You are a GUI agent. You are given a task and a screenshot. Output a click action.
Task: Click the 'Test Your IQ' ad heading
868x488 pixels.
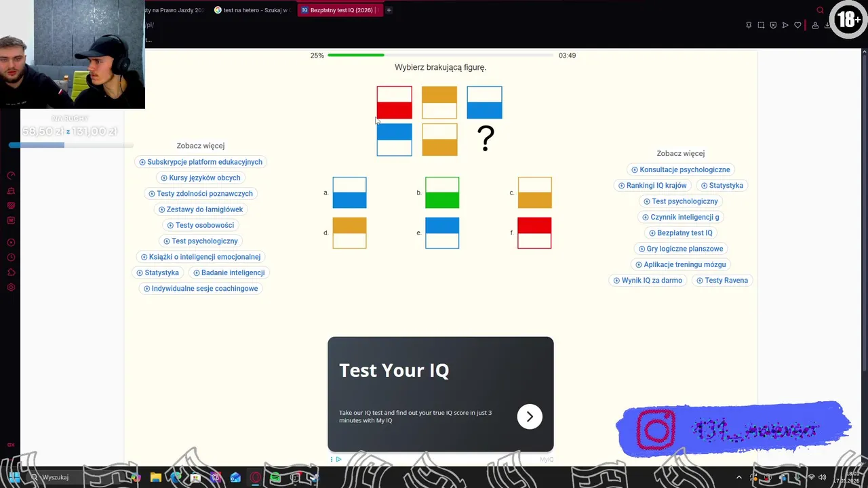coord(394,370)
